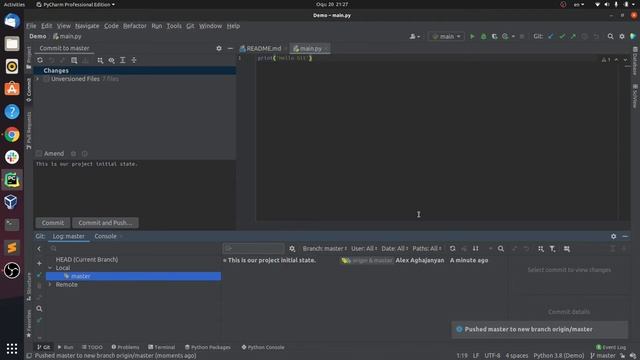
Task: Run the main configuration with the green play icon
Action: coord(472,36)
